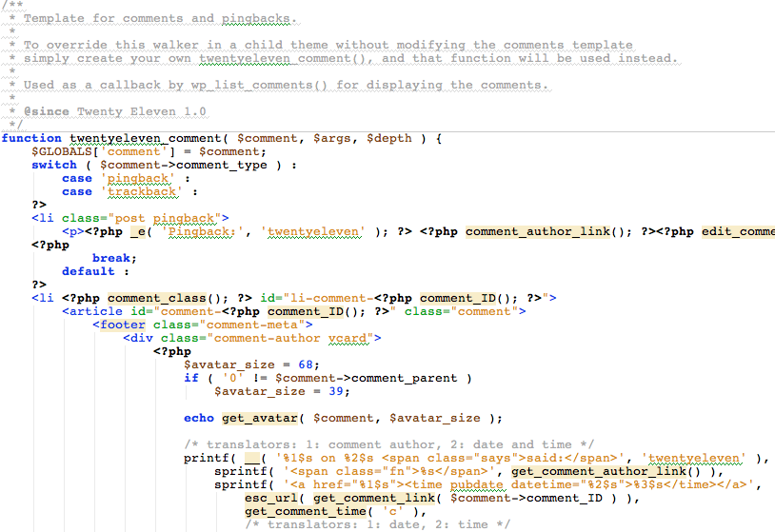Viewport: 775px width, 532px height.
Task: Click the '@since Twenty Eleven 1.0' docblock line
Action: click(x=114, y=111)
